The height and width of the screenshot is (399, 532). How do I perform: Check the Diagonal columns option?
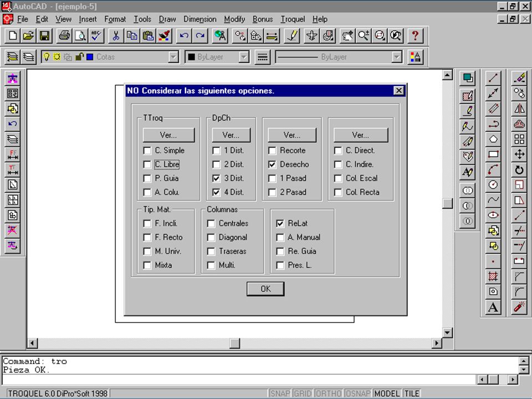(x=211, y=237)
